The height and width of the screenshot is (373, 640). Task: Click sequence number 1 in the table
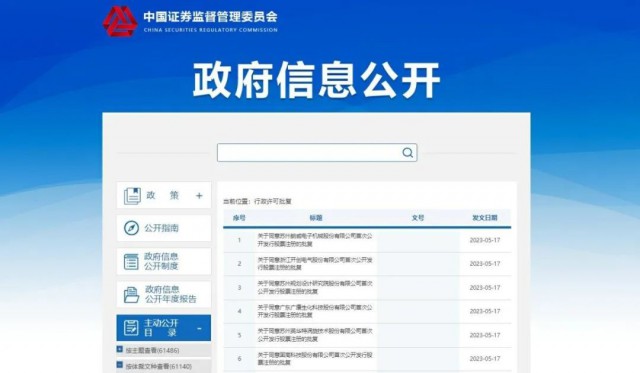click(x=240, y=240)
